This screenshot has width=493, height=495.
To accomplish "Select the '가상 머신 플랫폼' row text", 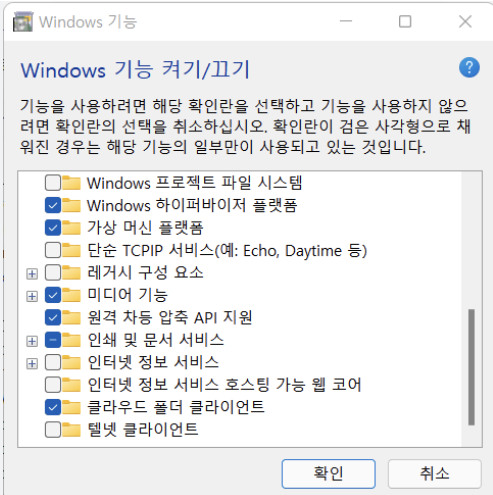I will click(145, 228).
